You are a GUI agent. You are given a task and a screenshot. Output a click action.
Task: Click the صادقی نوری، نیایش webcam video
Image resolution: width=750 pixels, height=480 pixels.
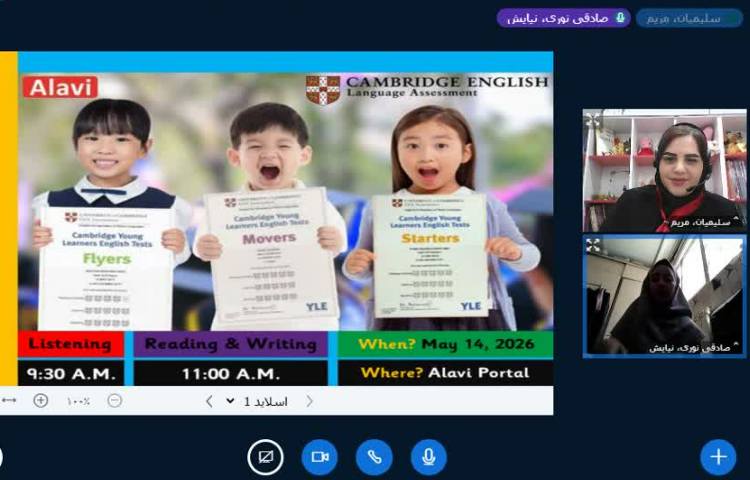pyautogui.click(x=664, y=296)
